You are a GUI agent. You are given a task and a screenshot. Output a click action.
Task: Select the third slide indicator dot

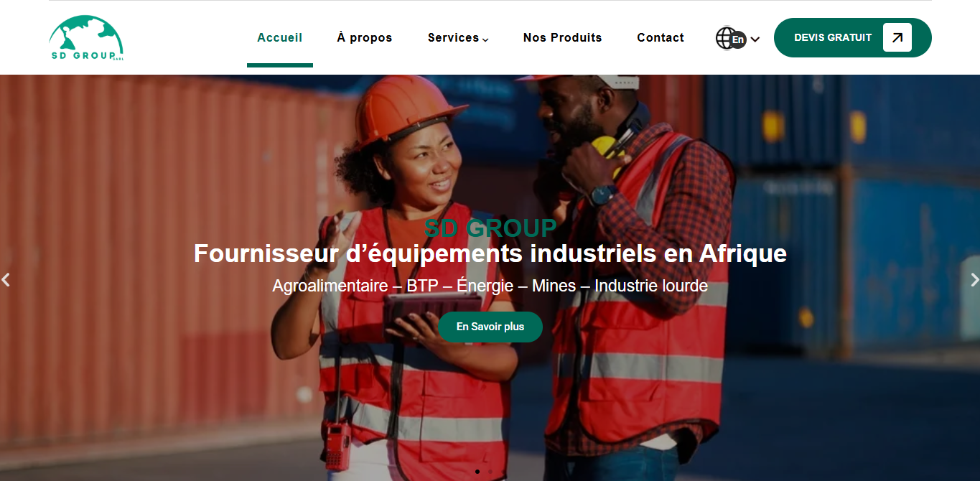(503, 472)
